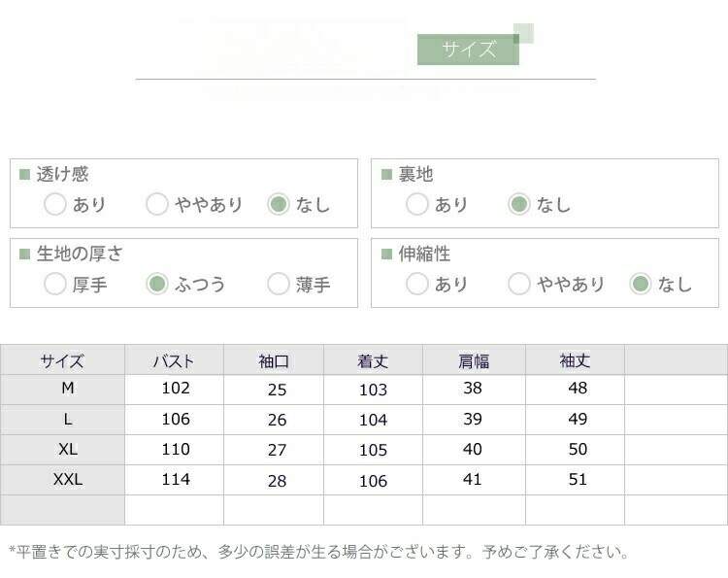Select ややあり radio under 伸縮性
The height and width of the screenshot is (578, 728).
click(519, 284)
